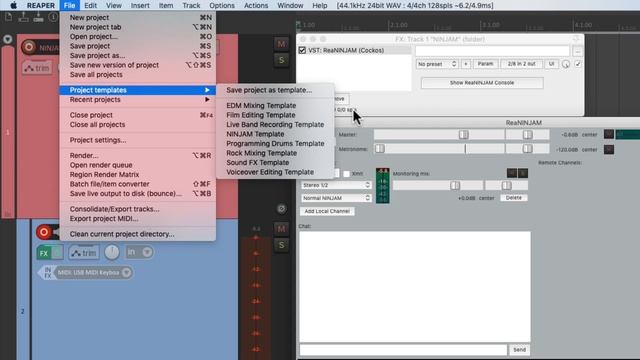This screenshot has height=360, width=640.
Task: Click the Master pan slider handle
Action: point(527,134)
